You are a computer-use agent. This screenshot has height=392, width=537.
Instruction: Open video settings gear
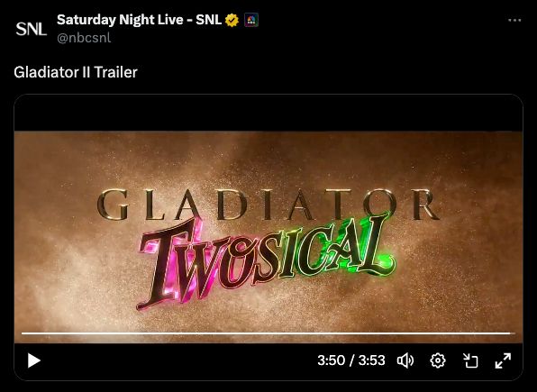coord(438,360)
